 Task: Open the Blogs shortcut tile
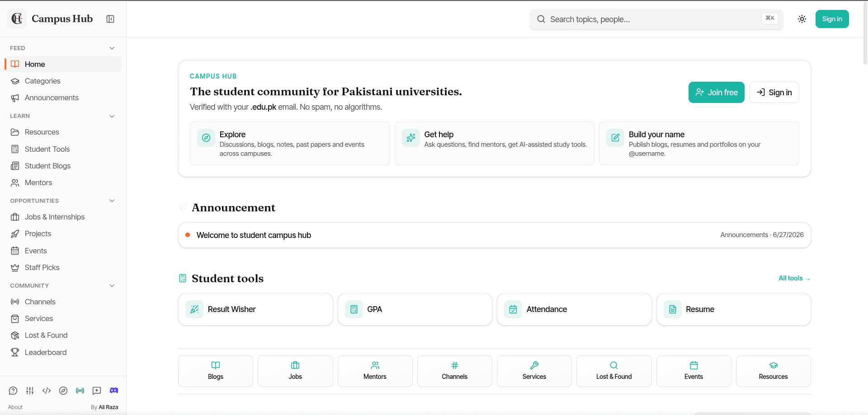click(216, 371)
